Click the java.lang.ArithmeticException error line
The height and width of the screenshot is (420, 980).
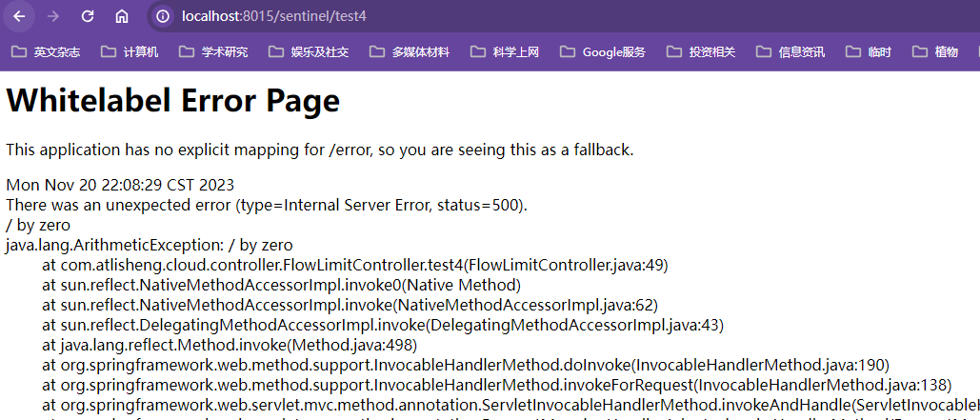(150, 245)
